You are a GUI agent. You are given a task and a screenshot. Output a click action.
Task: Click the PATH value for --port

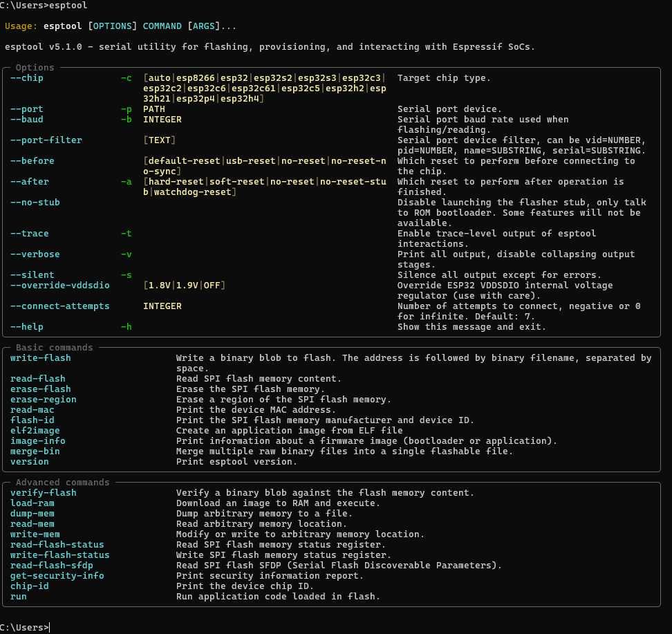pos(154,109)
